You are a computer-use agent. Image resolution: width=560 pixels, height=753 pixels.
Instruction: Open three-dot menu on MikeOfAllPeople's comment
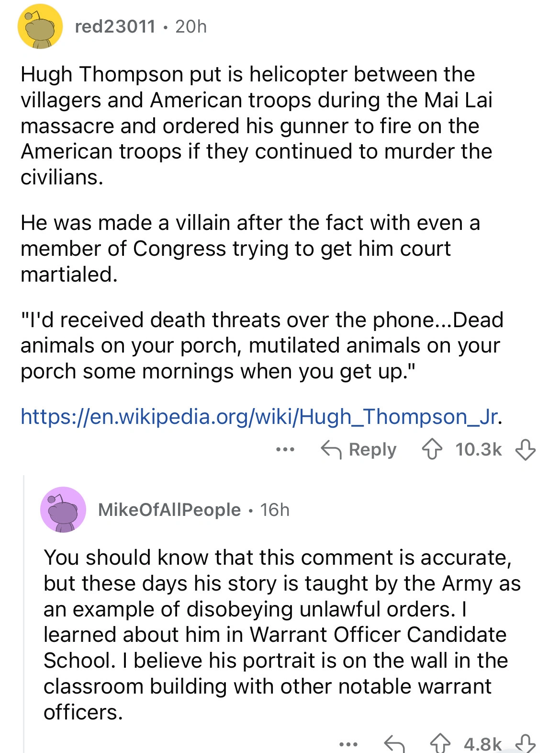click(x=348, y=744)
